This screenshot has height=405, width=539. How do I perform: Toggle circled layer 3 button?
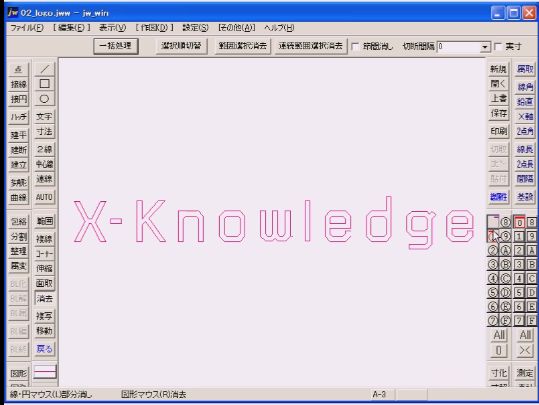click(493, 265)
